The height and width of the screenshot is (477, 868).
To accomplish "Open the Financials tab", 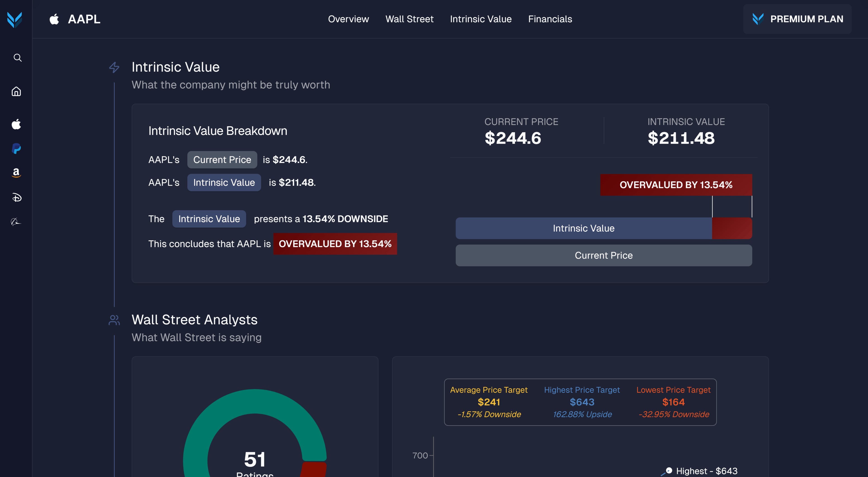I will pyautogui.click(x=550, y=19).
